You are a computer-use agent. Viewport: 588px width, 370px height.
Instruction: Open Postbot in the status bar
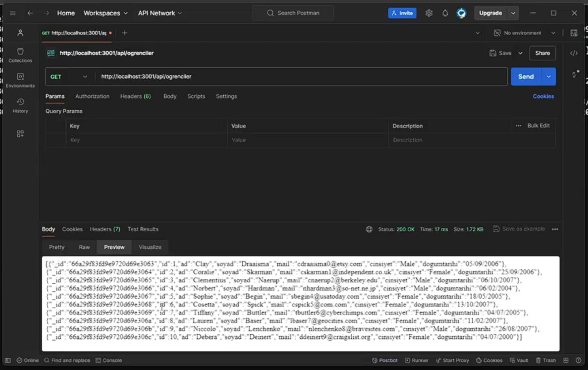pos(385,360)
